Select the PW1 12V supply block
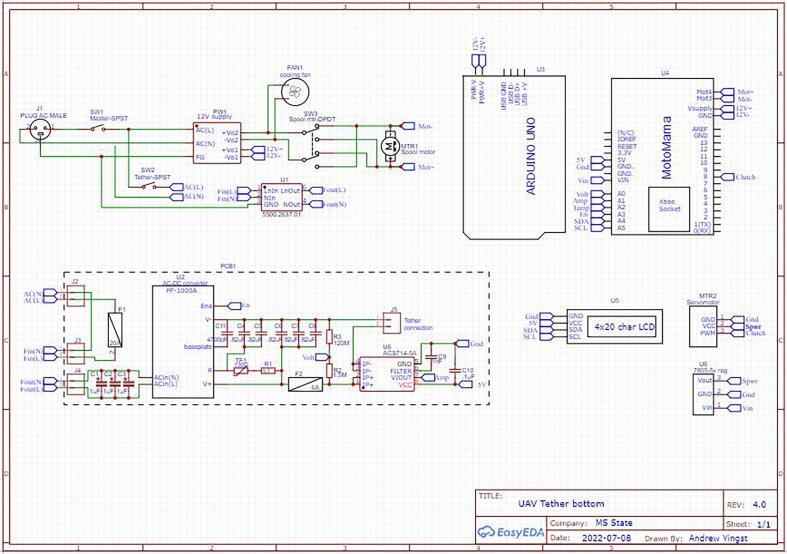Screen dimensions: 787x554 point(217,143)
